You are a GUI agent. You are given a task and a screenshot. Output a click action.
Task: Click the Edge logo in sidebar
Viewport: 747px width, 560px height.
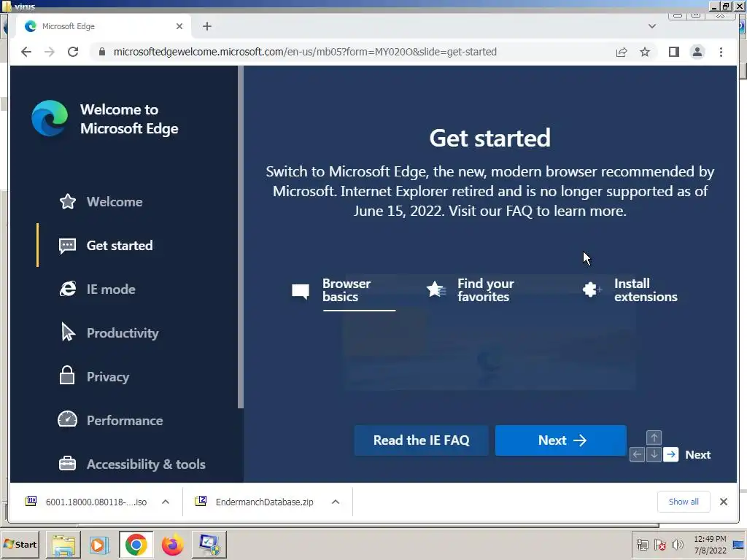click(x=50, y=118)
